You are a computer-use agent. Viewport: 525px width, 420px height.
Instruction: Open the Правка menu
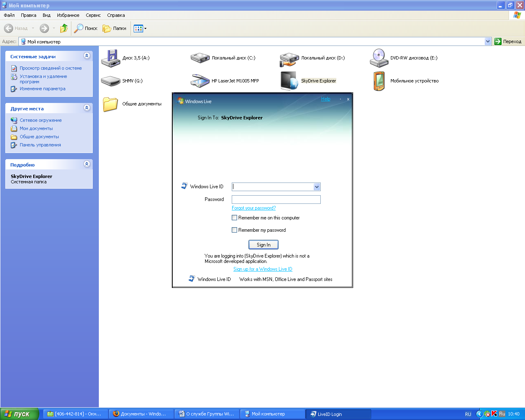point(29,15)
